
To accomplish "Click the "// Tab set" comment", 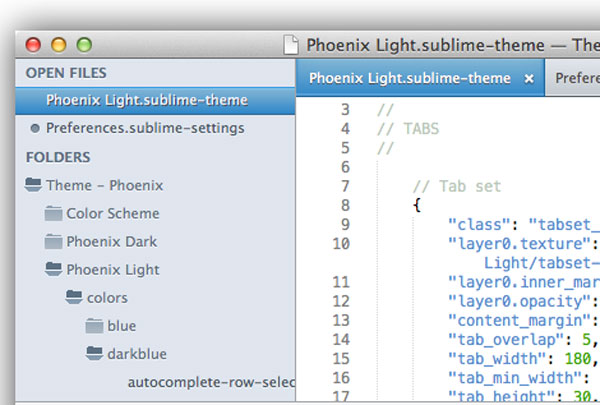I will coord(457,186).
